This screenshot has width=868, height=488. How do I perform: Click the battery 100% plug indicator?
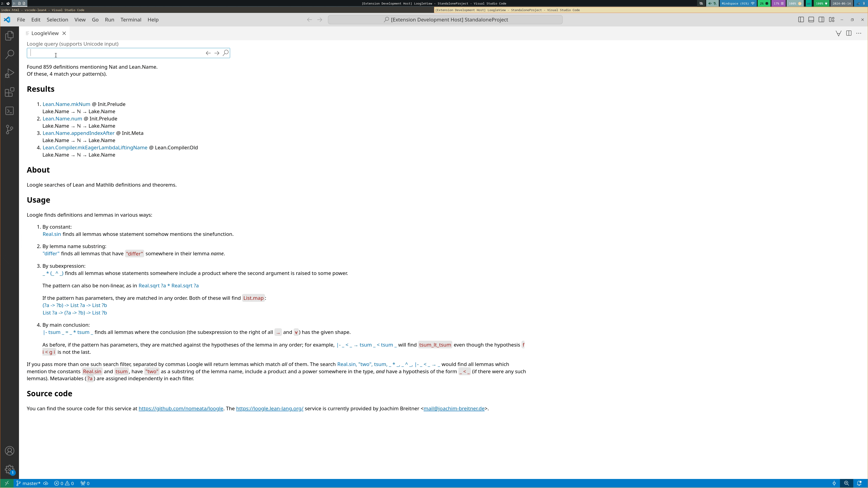(821, 3)
